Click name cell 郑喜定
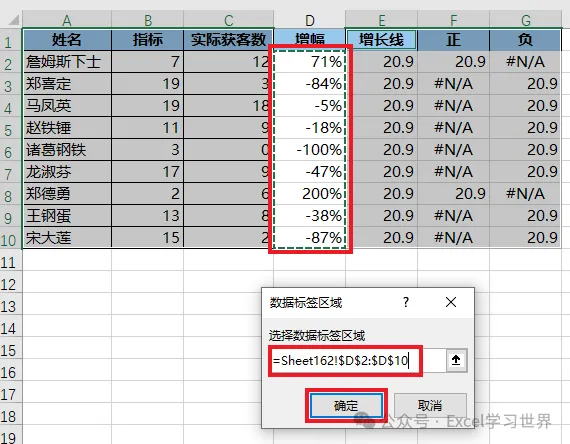This screenshot has width=570, height=444. (x=67, y=84)
